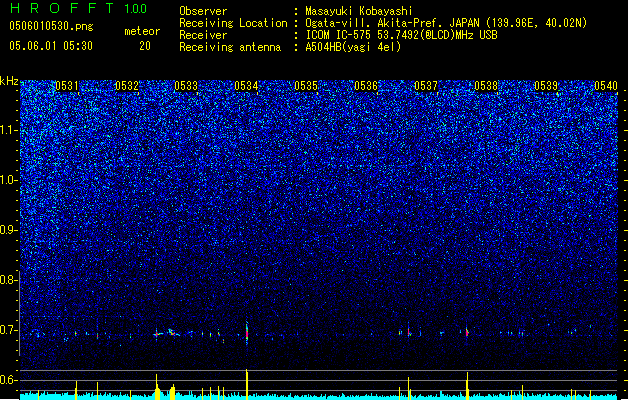The image size is (629, 400).
Task: Click the observer name Masayuki Kobayashi
Action: pos(359,11)
